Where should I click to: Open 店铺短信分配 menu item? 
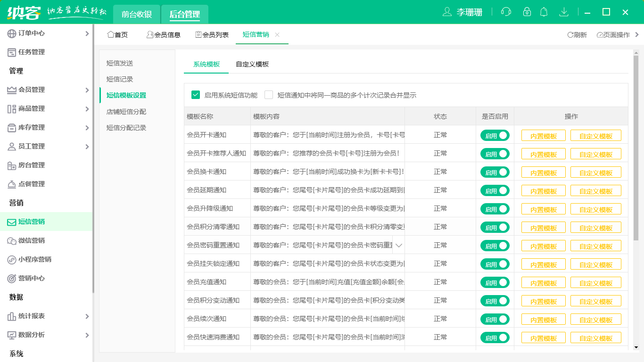pos(126,112)
